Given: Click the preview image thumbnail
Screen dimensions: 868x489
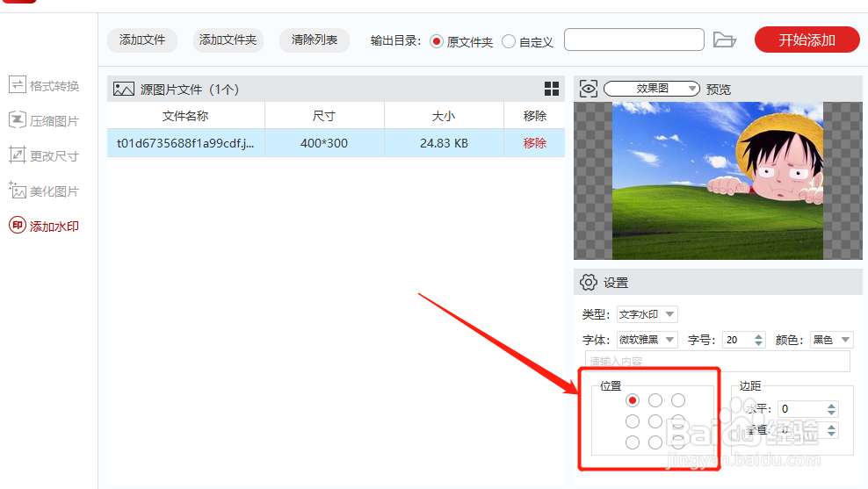Looking at the screenshot, I should (718, 180).
